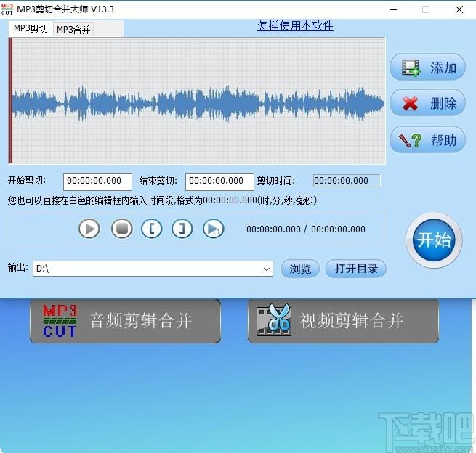Click the Play button
Viewport: 476px width, 453px height.
(x=89, y=229)
